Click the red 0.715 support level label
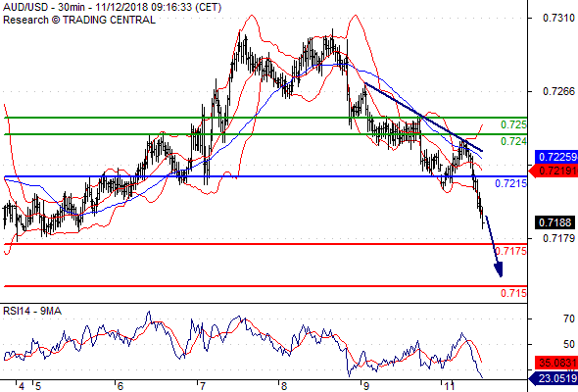The height and width of the screenshot is (392, 578). pos(513,293)
